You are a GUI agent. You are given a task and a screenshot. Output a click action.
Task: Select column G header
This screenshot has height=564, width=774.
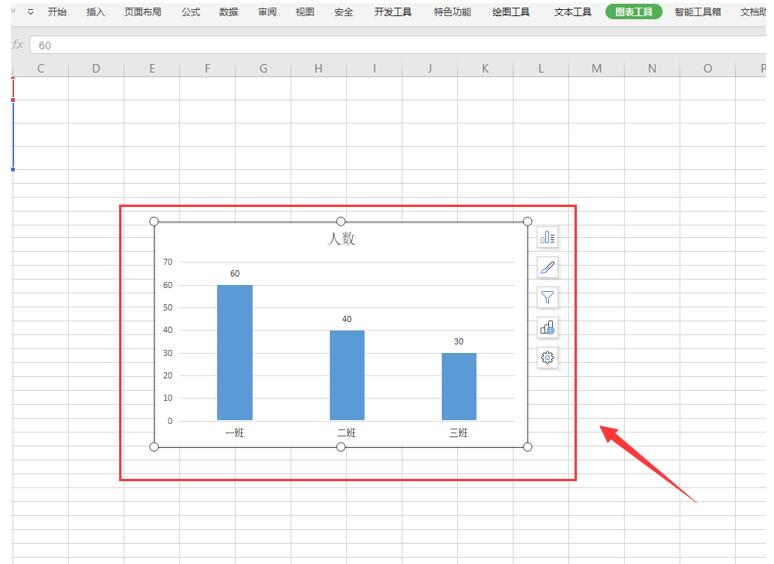[x=263, y=69]
